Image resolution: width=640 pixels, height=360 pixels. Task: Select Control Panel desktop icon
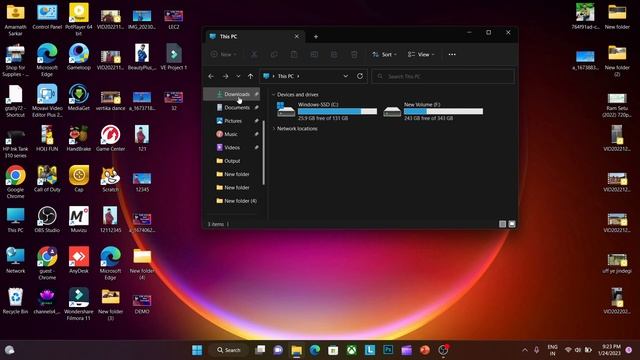pos(47,16)
